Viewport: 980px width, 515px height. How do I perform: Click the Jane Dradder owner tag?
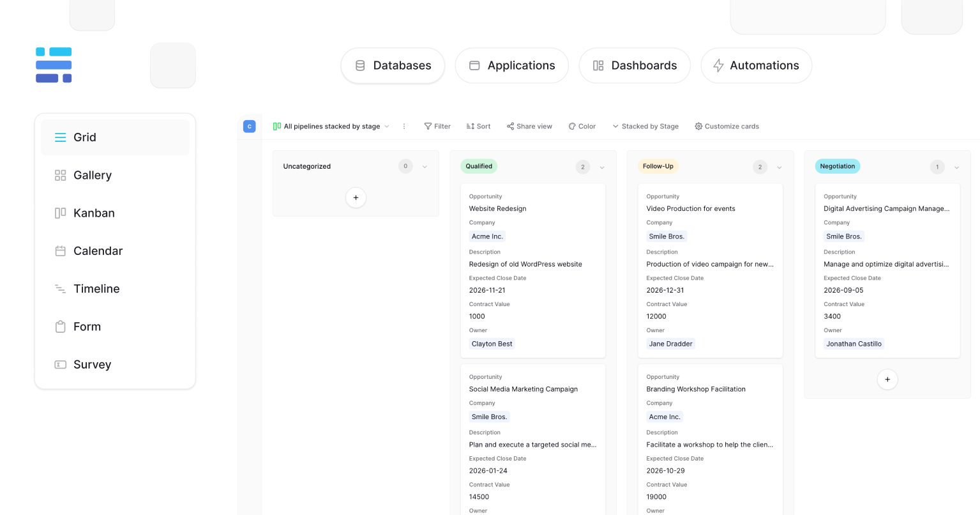click(670, 344)
